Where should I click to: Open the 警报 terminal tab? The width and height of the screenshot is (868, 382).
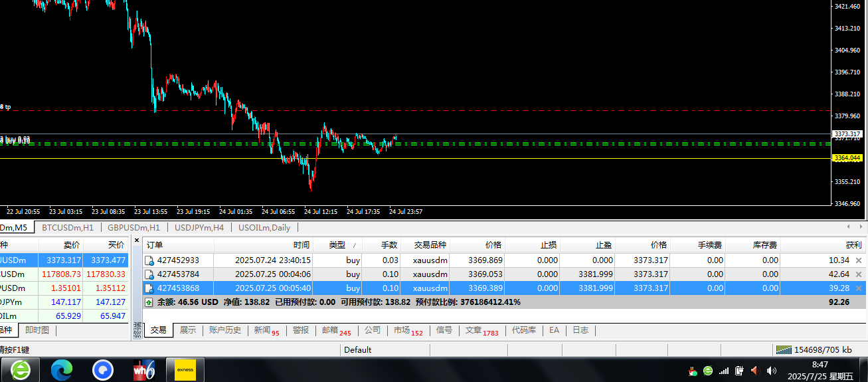(301, 330)
